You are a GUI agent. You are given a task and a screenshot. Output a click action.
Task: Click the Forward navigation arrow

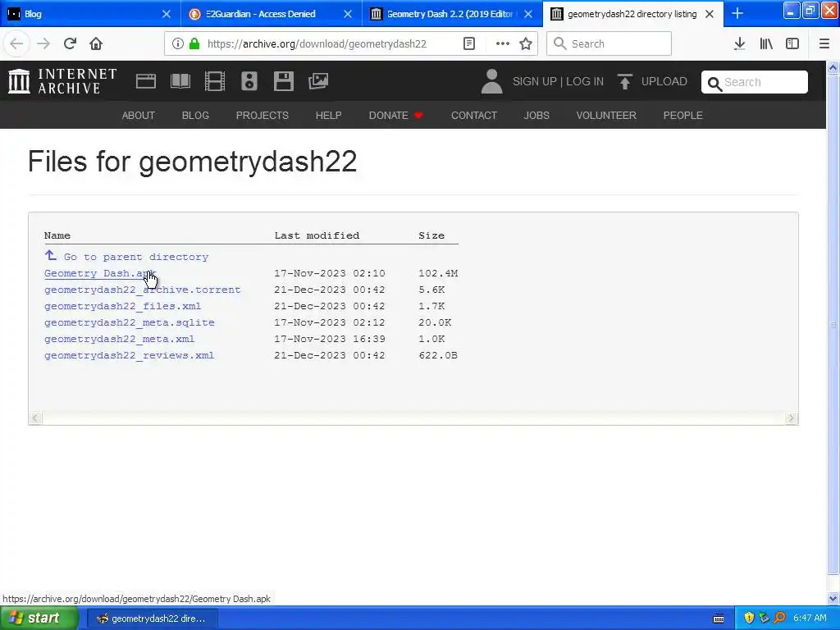click(x=43, y=44)
